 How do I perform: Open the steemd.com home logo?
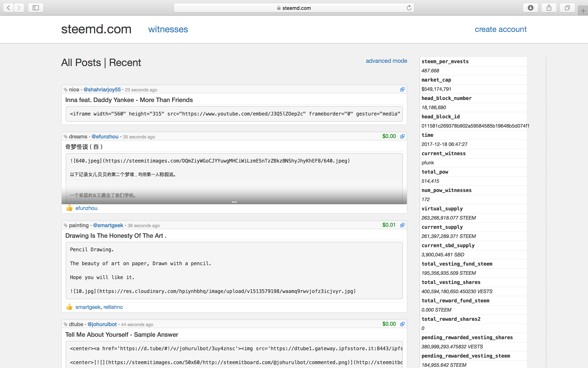point(96,29)
